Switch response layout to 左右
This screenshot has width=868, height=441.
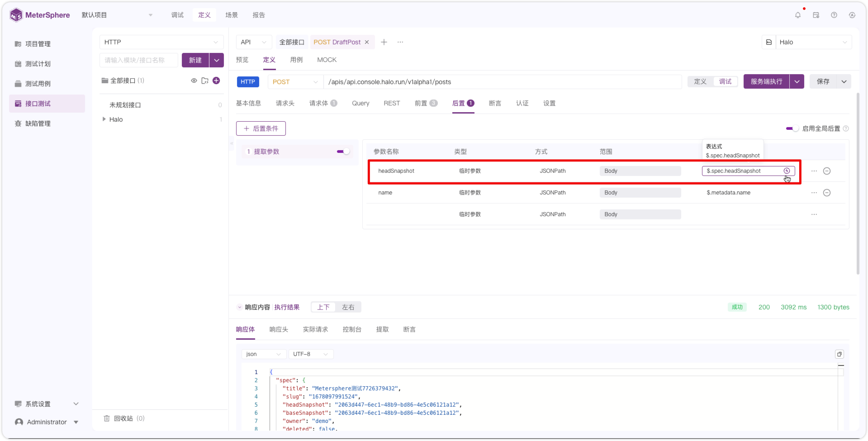(x=348, y=307)
